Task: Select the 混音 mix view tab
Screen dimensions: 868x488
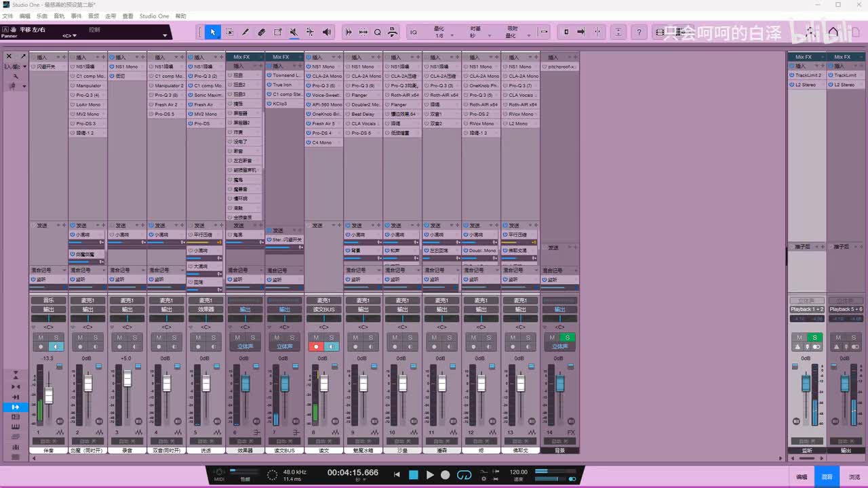Action: click(827, 477)
